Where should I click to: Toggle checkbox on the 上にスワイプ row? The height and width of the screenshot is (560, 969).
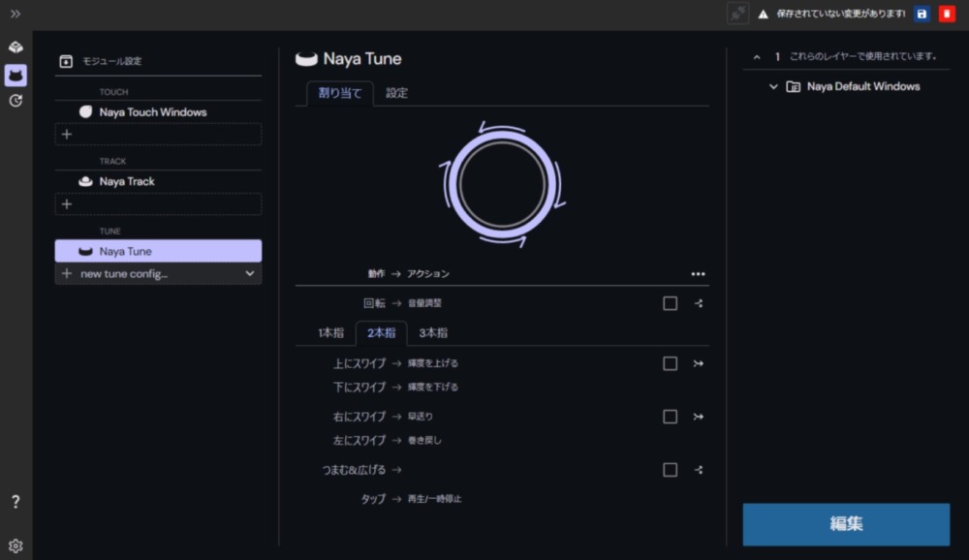coord(670,363)
